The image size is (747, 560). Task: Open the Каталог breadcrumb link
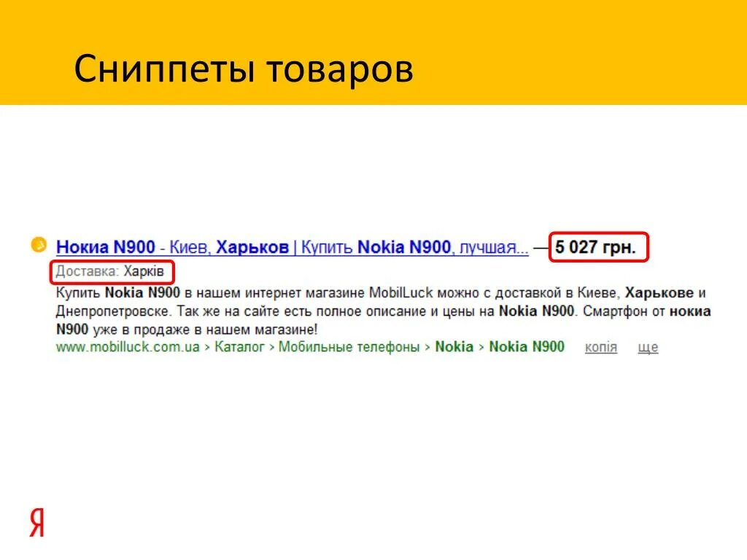click(x=239, y=346)
